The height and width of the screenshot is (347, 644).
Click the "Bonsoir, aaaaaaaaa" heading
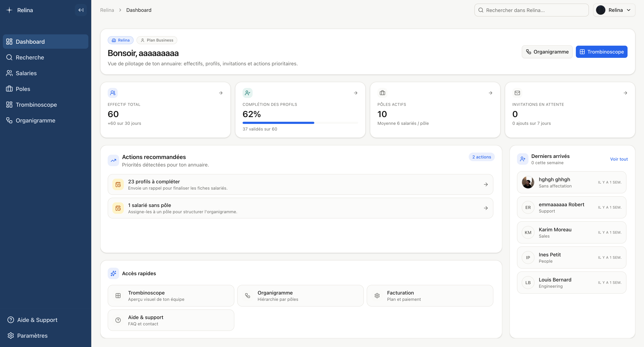(x=143, y=53)
